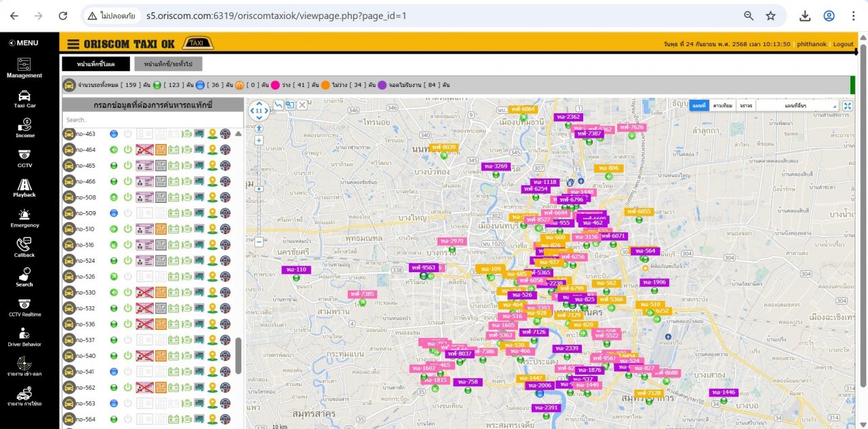Open Driver Behavior in the sidebar
The width and height of the screenshot is (868, 429).
(x=24, y=333)
